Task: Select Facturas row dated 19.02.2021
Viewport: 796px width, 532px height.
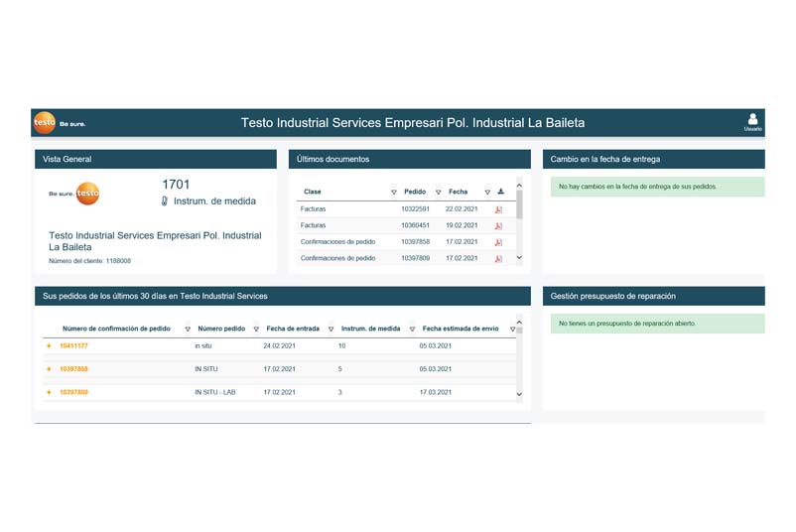Action: (406, 225)
